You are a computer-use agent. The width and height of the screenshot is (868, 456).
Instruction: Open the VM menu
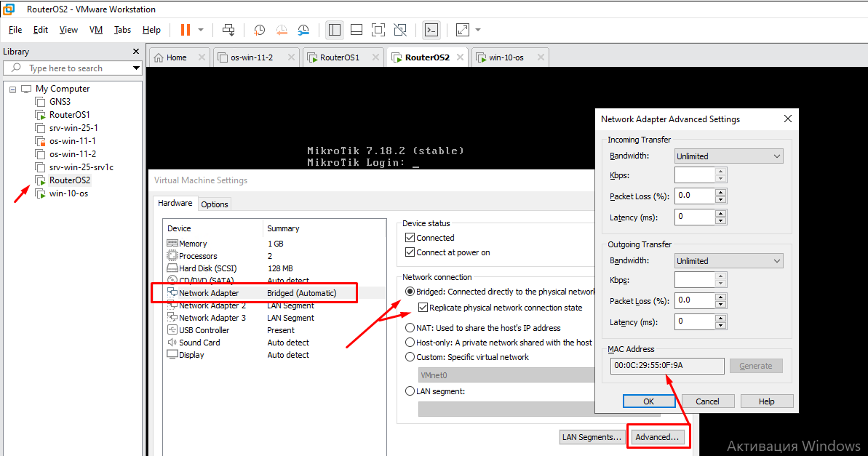(x=96, y=30)
